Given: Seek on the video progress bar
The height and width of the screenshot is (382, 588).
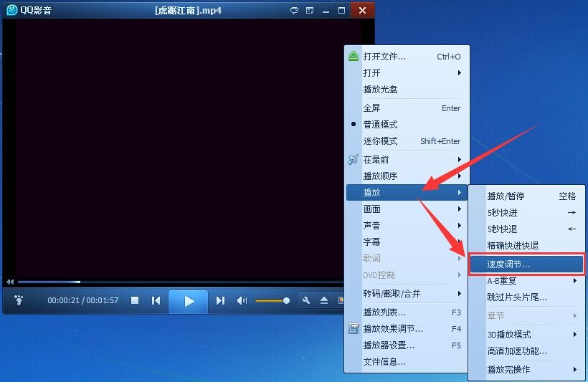Looking at the screenshot, I should tap(180, 282).
